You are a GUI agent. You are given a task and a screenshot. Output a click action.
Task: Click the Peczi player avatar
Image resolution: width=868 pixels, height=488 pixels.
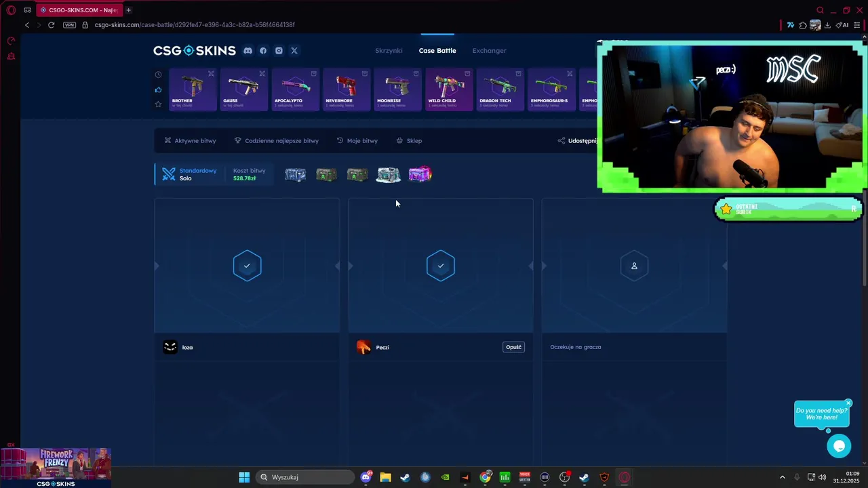[364, 347]
